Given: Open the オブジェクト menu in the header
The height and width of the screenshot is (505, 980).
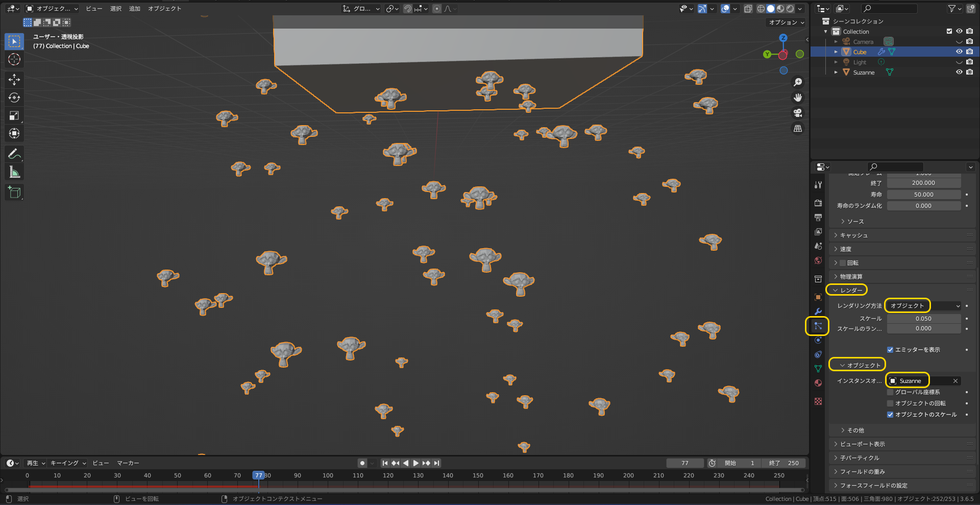Looking at the screenshot, I should [164, 9].
